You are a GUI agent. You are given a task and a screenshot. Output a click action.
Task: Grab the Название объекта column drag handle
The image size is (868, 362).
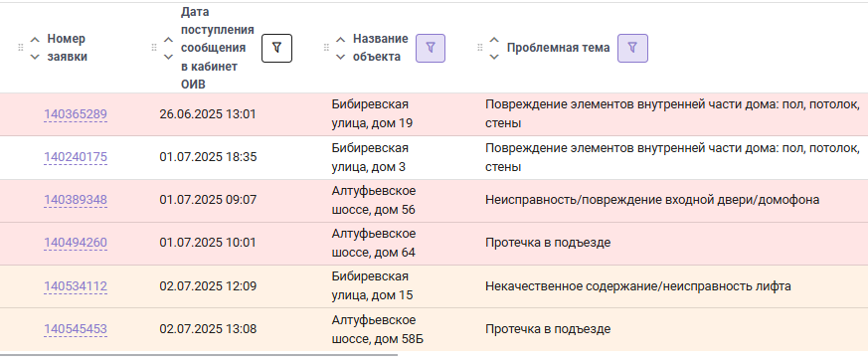click(326, 48)
